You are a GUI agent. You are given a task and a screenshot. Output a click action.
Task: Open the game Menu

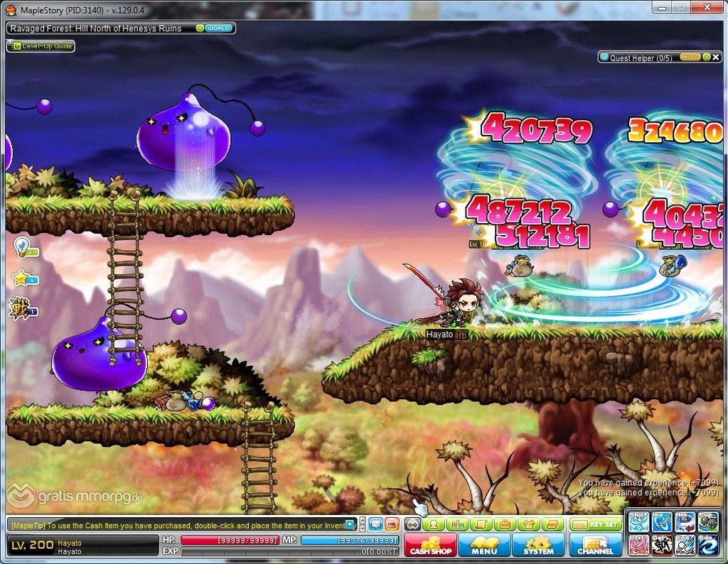click(484, 545)
